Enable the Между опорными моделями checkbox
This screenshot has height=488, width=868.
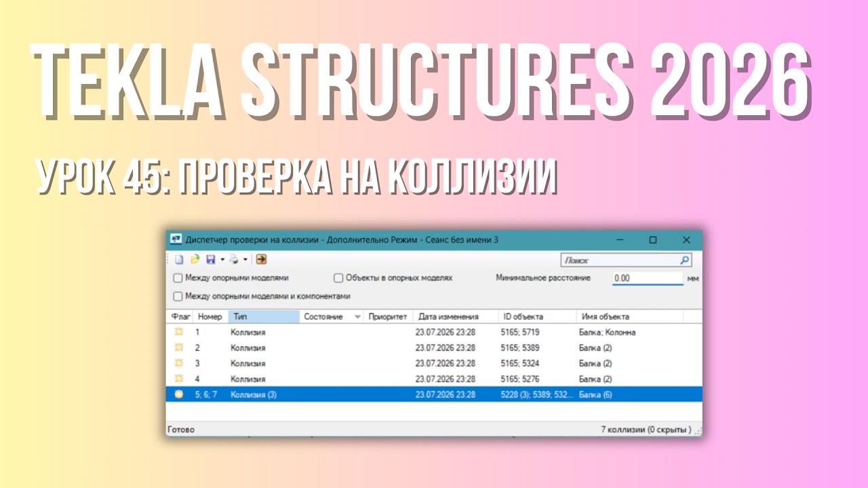[178, 278]
